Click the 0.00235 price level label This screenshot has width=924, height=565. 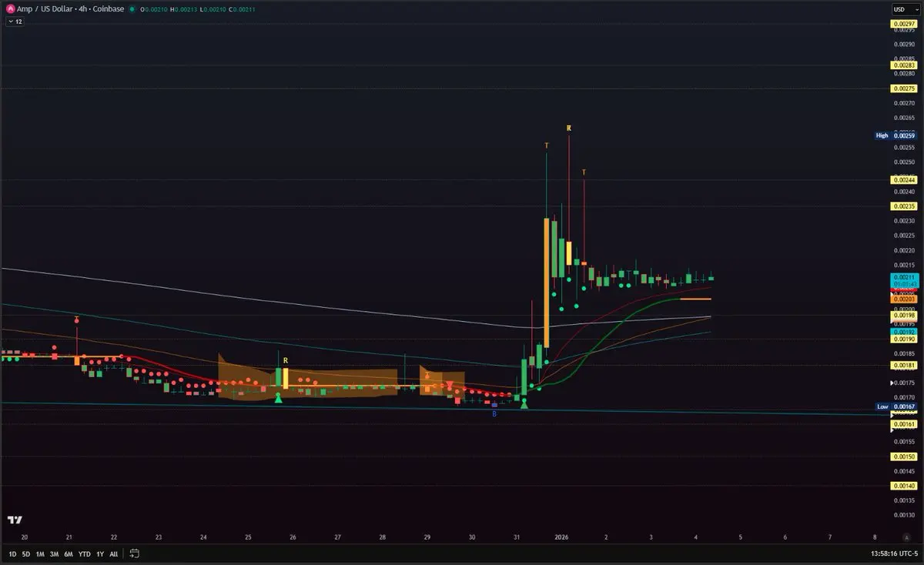(903, 206)
